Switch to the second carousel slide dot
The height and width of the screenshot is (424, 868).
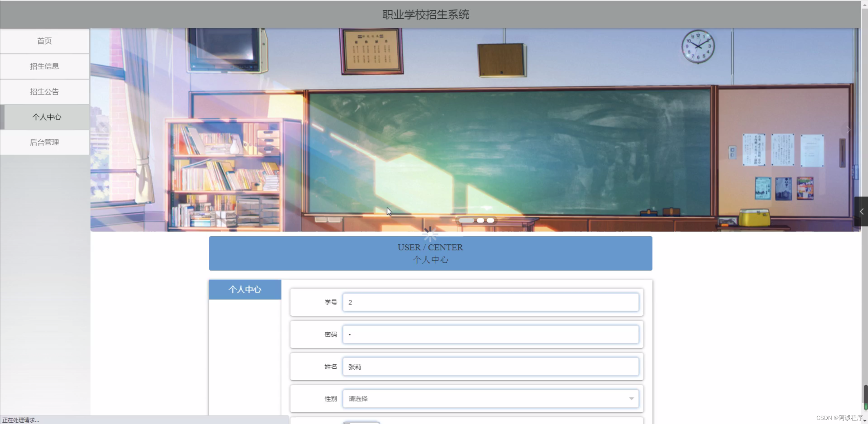click(480, 220)
